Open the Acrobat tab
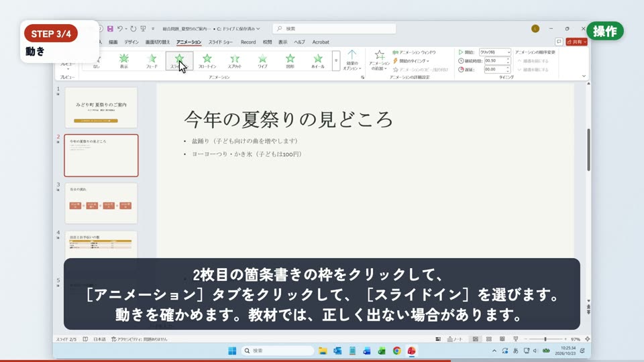This screenshot has height=362, width=644. click(x=321, y=42)
